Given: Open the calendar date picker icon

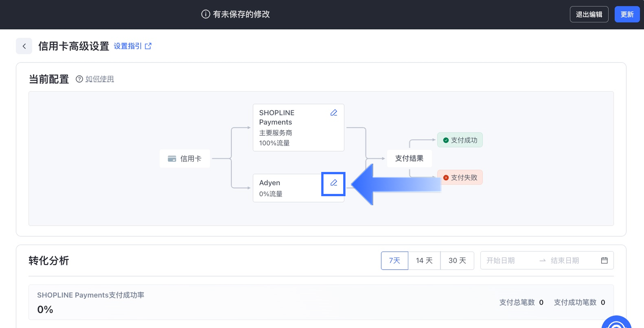Looking at the screenshot, I should point(604,261).
